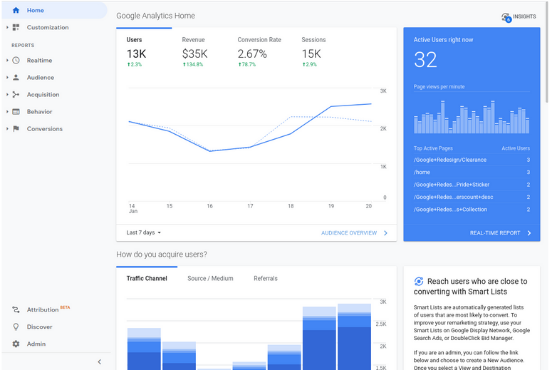This screenshot has width=550, height=370.
Task: Open the Discover menu item
Action: click(39, 327)
